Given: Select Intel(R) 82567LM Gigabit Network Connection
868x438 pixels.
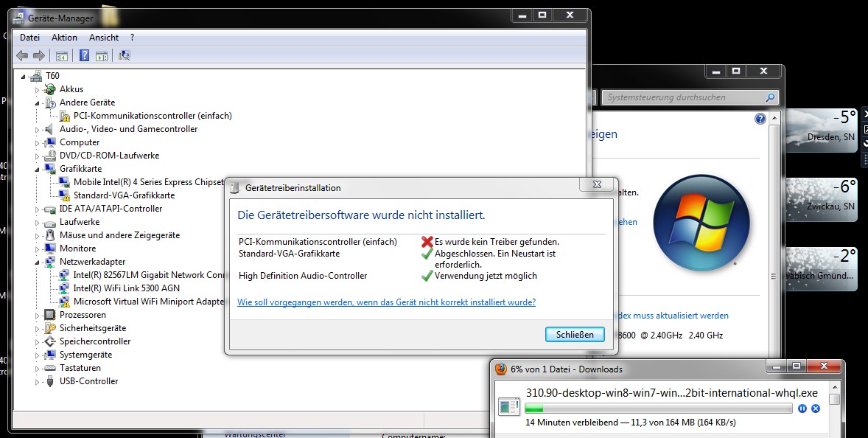Looking at the screenshot, I should (x=148, y=275).
